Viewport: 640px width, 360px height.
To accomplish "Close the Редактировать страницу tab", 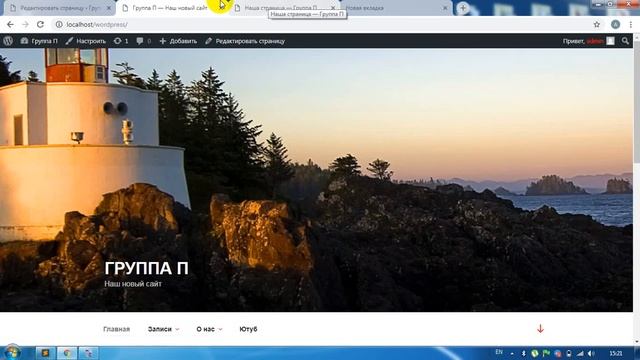I will (x=109, y=8).
